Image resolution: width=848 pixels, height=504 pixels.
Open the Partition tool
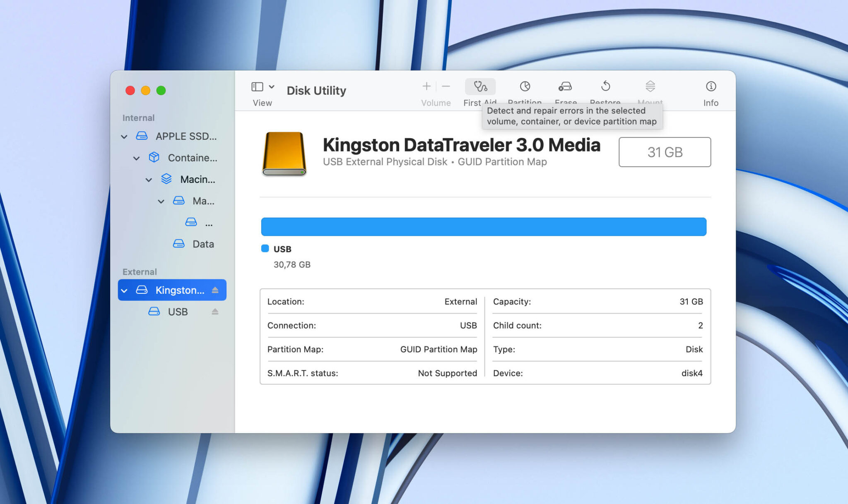pos(525,87)
